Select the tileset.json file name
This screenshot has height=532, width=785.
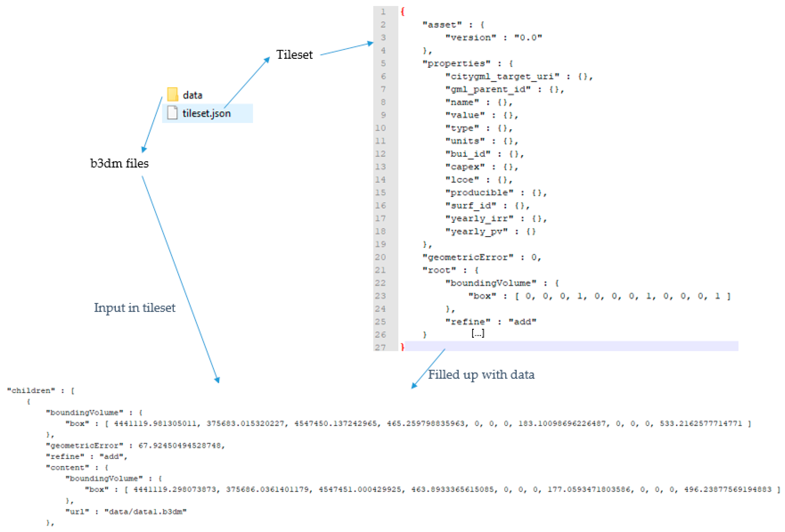[206, 113]
